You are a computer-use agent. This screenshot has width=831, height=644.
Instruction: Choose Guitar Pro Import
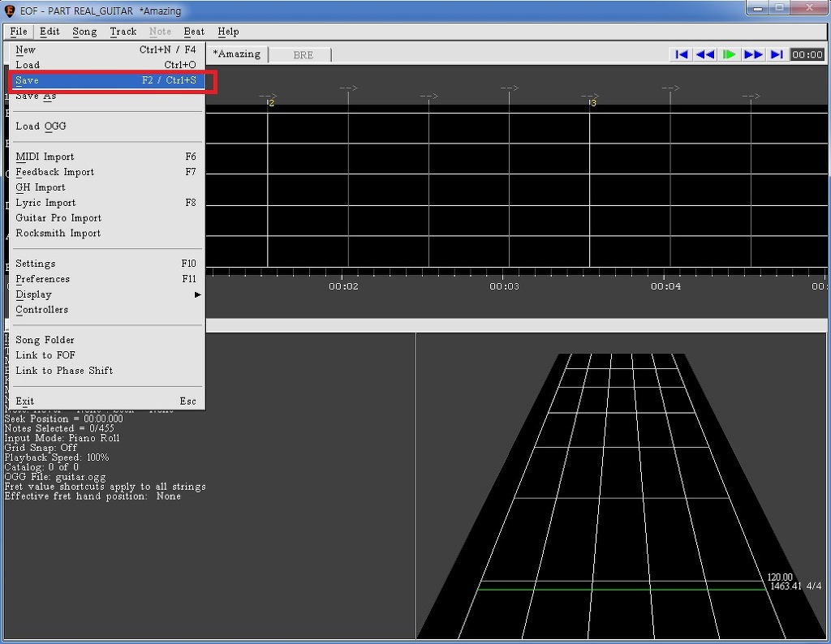(x=58, y=218)
